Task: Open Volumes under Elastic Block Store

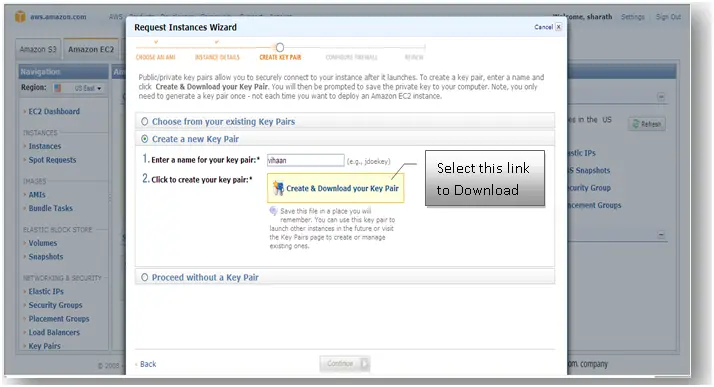Action: point(43,243)
